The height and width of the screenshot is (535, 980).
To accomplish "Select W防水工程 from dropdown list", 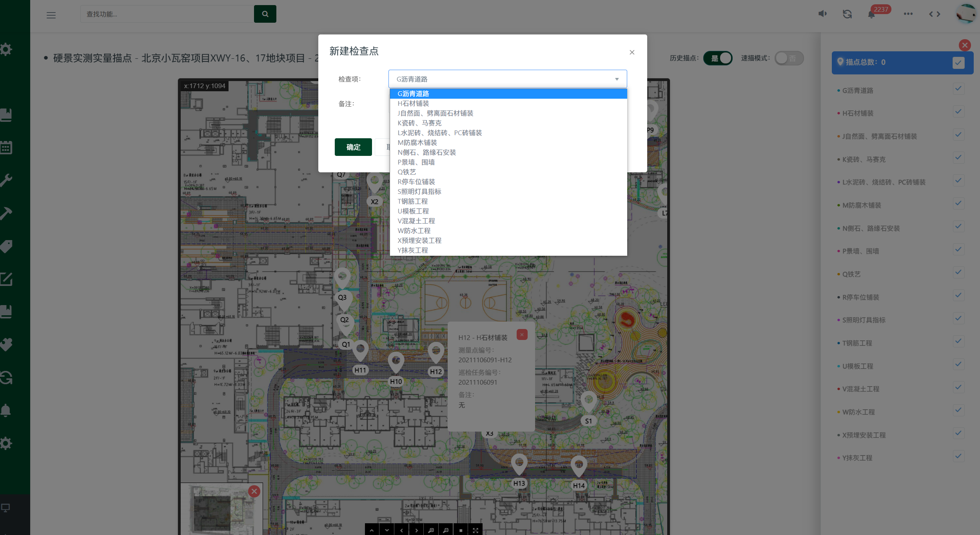I will pos(414,231).
